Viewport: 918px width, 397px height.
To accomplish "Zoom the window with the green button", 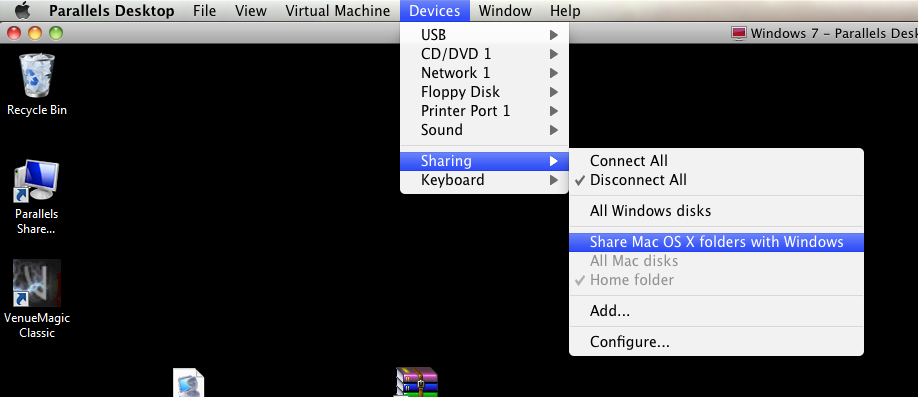I will pyautogui.click(x=56, y=33).
